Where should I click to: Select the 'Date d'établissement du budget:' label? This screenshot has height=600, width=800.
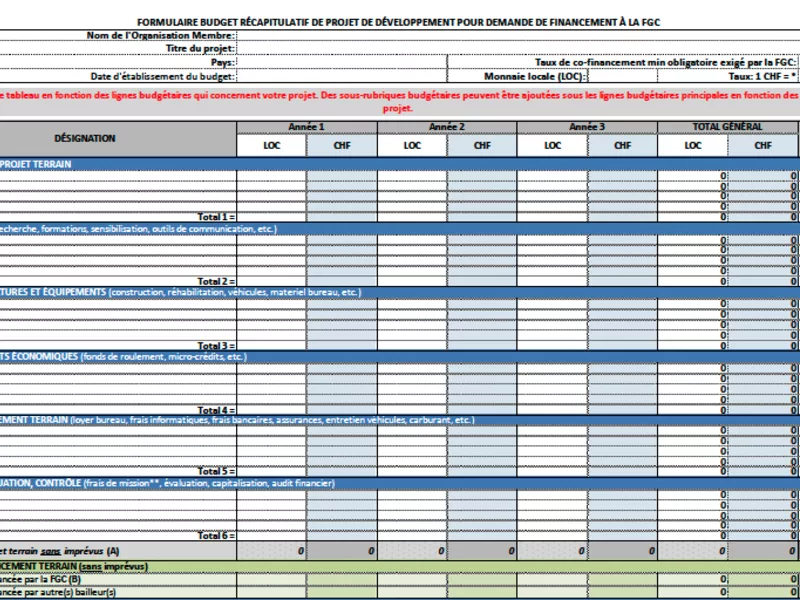(x=163, y=77)
